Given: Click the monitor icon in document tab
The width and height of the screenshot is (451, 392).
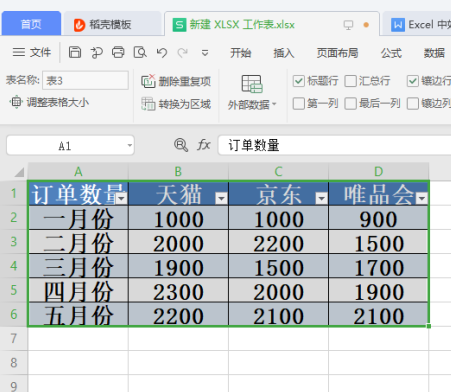Looking at the screenshot, I should (348, 25).
